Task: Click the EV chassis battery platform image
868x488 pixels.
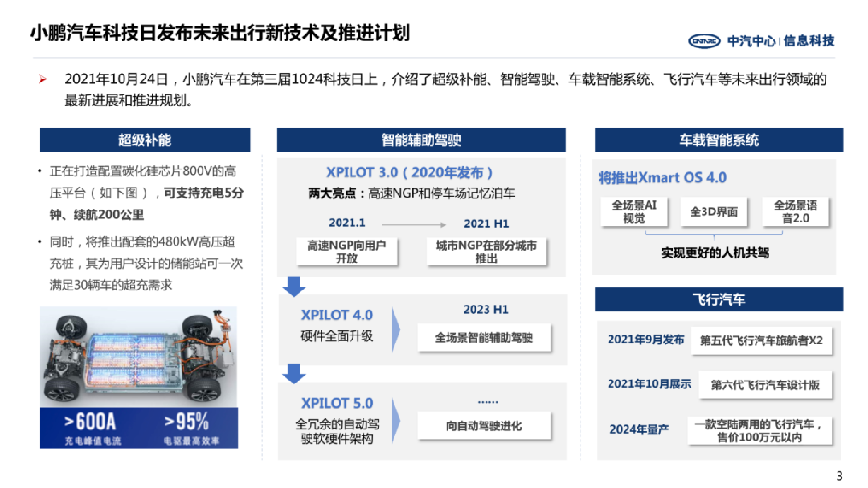Action: click(138, 357)
